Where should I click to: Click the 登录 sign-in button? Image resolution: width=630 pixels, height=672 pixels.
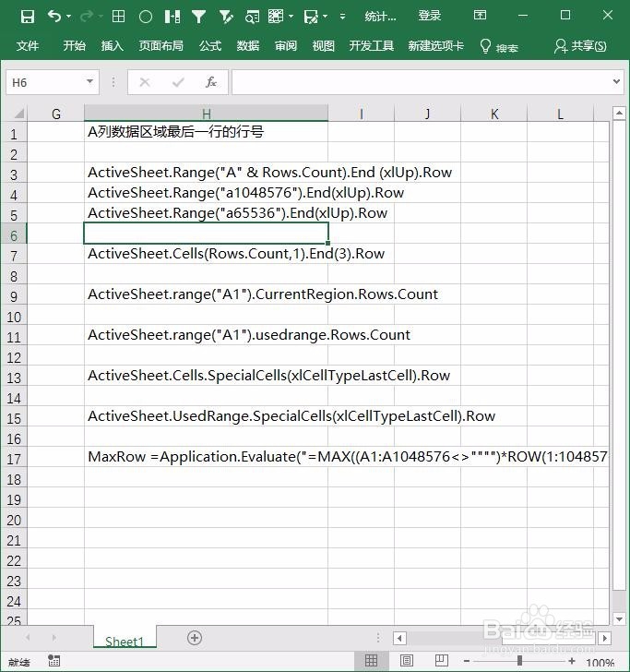[430, 16]
